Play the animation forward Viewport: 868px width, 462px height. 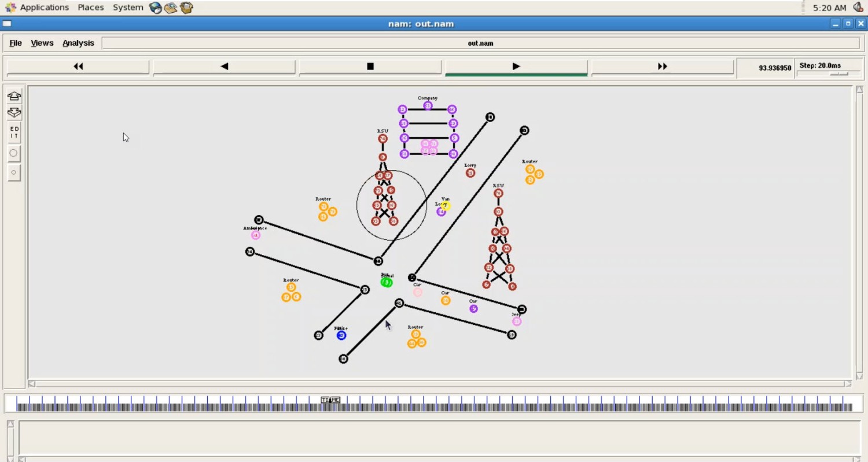[516, 66]
